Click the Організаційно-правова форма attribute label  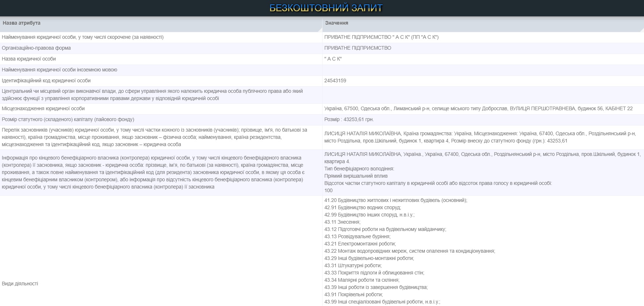click(36, 48)
